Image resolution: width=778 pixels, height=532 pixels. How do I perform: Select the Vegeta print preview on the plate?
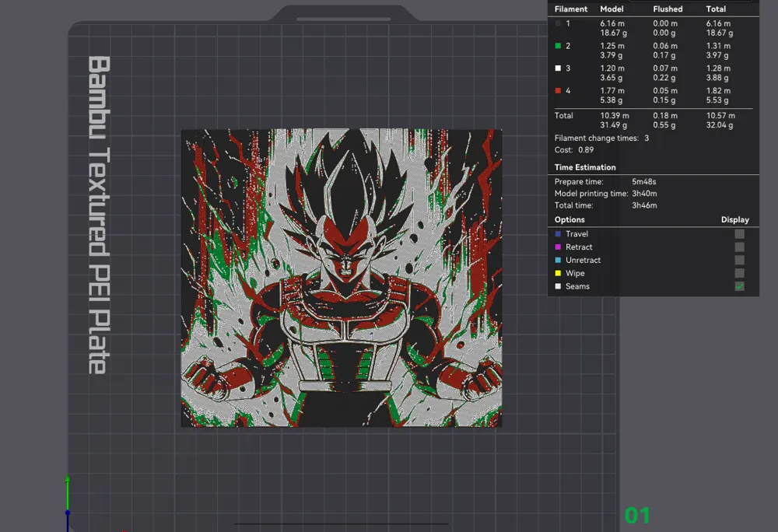340,278
